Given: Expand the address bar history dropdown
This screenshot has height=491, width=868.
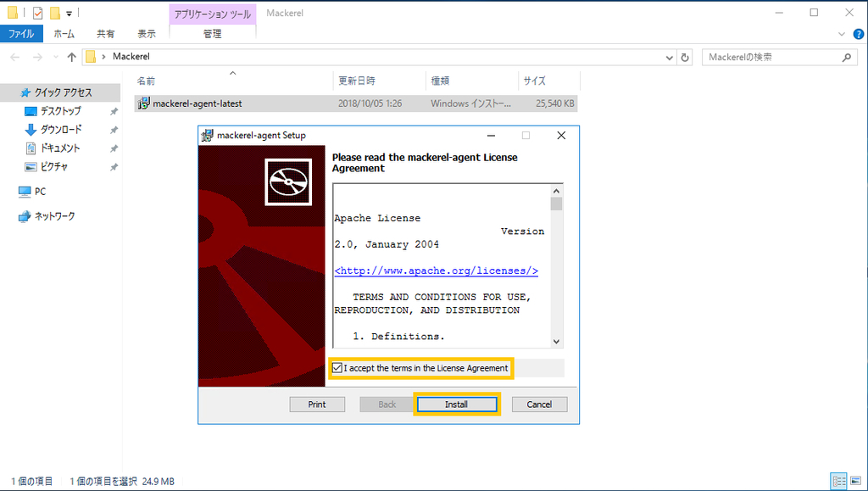Looking at the screenshot, I should 670,58.
